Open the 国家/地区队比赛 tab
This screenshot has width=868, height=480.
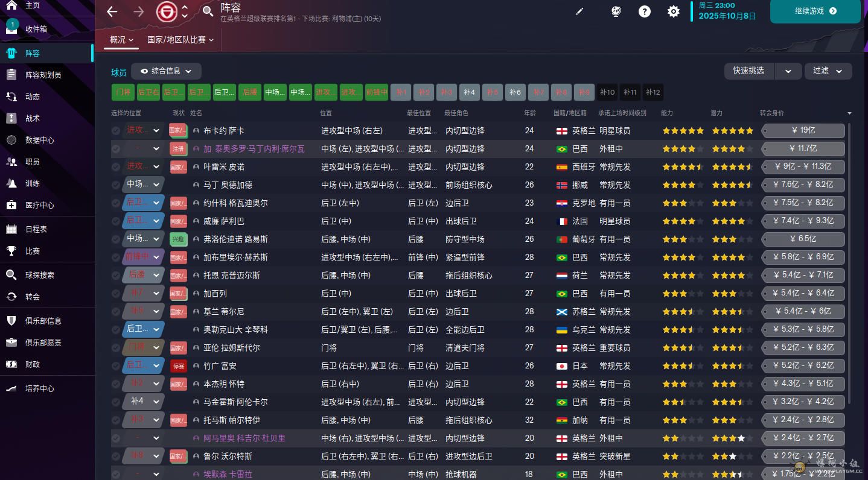[180, 40]
